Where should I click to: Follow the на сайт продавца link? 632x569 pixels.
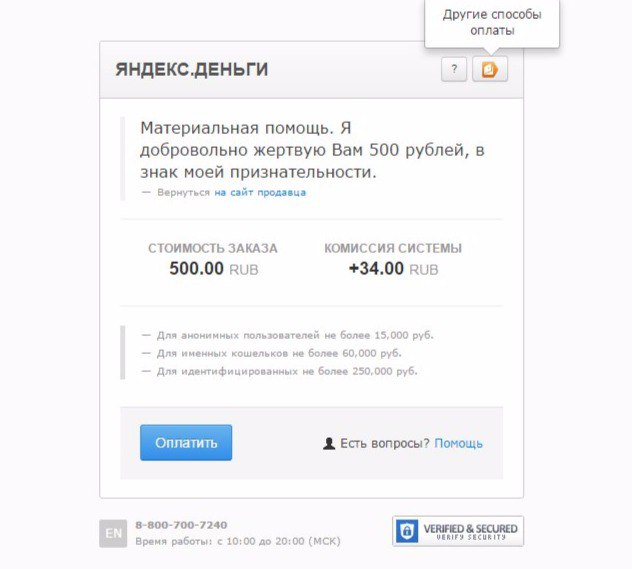coord(260,193)
